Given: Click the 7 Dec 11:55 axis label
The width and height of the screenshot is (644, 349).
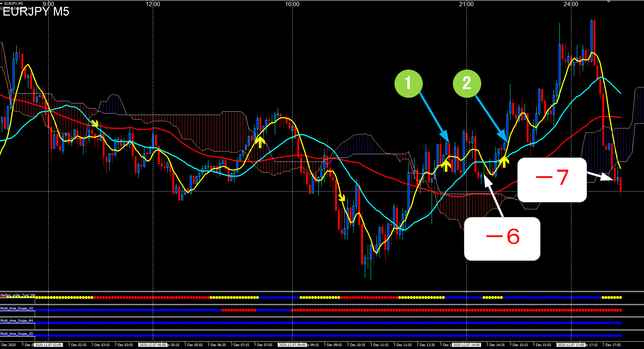Looking at the screenshot, I should [x=403, y=345].
